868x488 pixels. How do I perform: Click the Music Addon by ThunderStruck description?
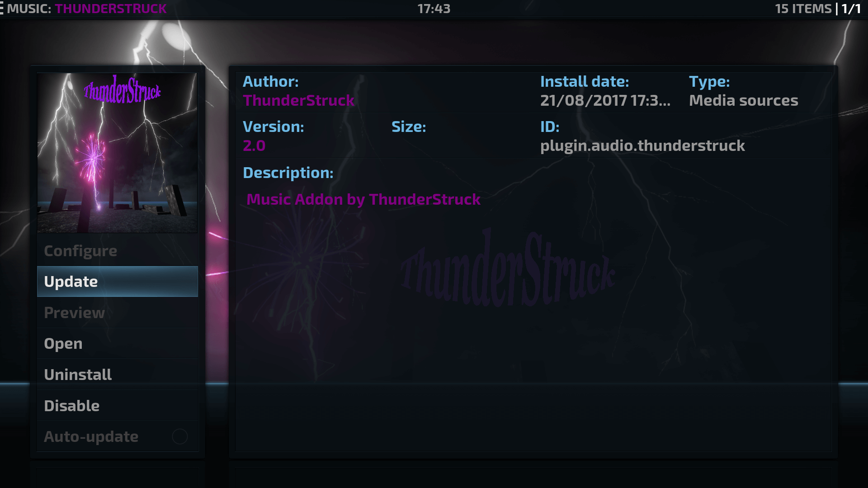point(363,199)
